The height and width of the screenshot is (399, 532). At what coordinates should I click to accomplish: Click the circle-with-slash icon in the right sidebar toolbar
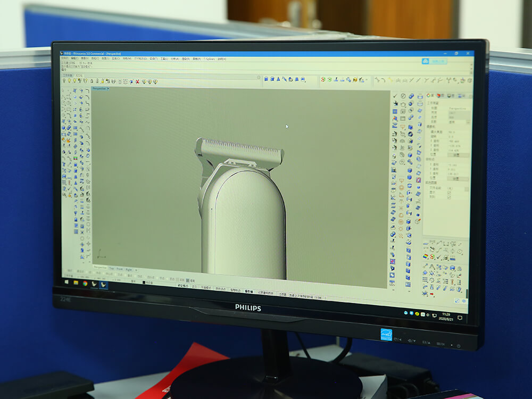tap(403, 96)
